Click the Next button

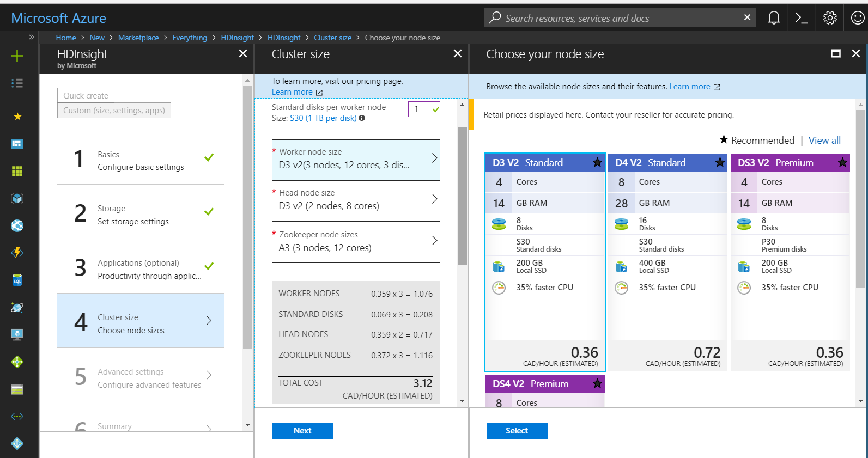(302, 431)
